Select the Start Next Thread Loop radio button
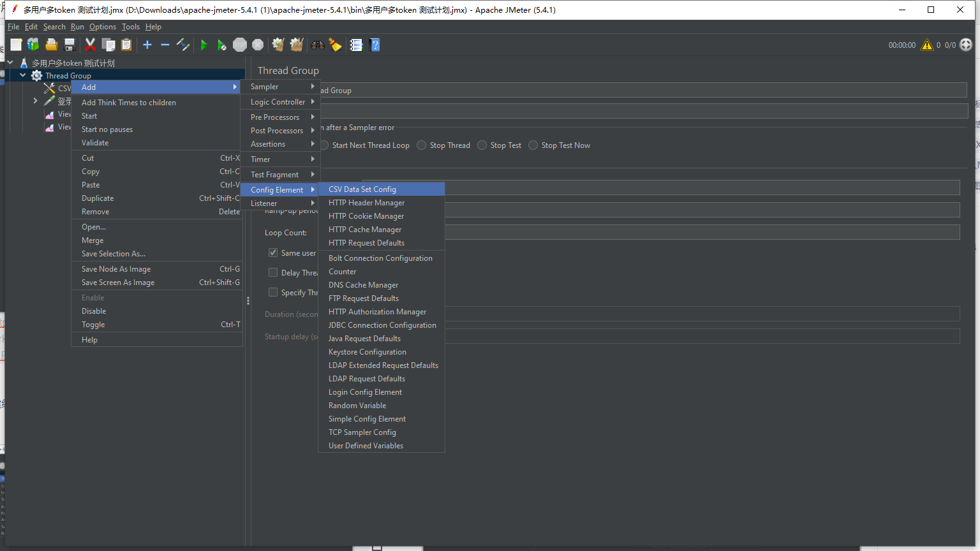 pos(324,145)
